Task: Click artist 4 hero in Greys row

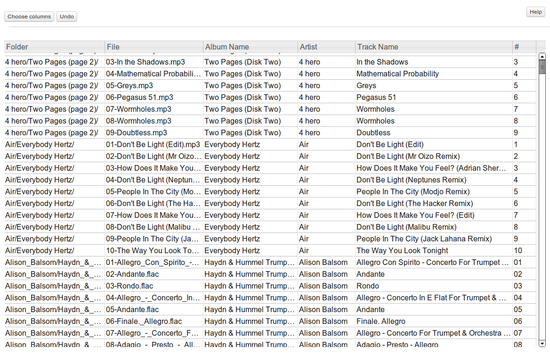Action: pos(310,86)
